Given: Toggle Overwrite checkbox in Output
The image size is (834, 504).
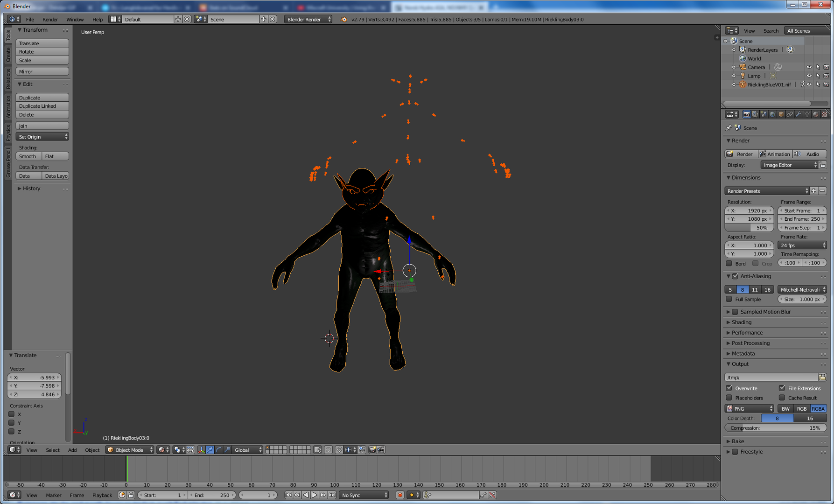Looking at the screenshot, I should pyautogui.click(x=729, y=388).
